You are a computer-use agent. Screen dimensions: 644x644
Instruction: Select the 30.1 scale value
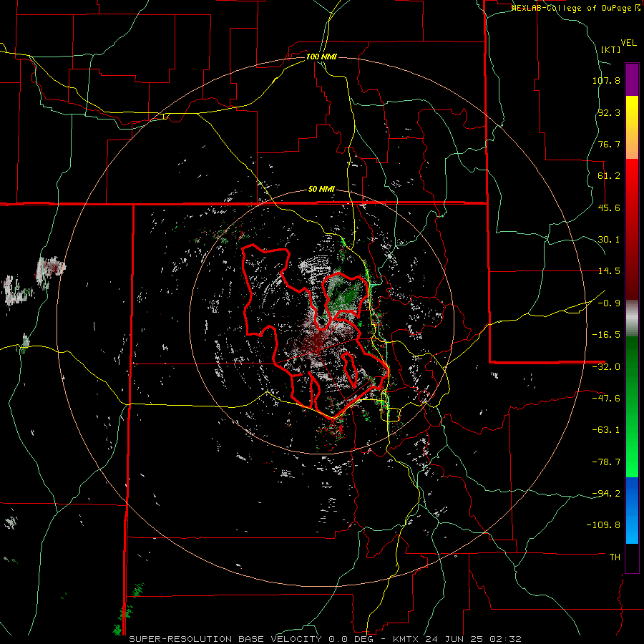pos(609,240)
